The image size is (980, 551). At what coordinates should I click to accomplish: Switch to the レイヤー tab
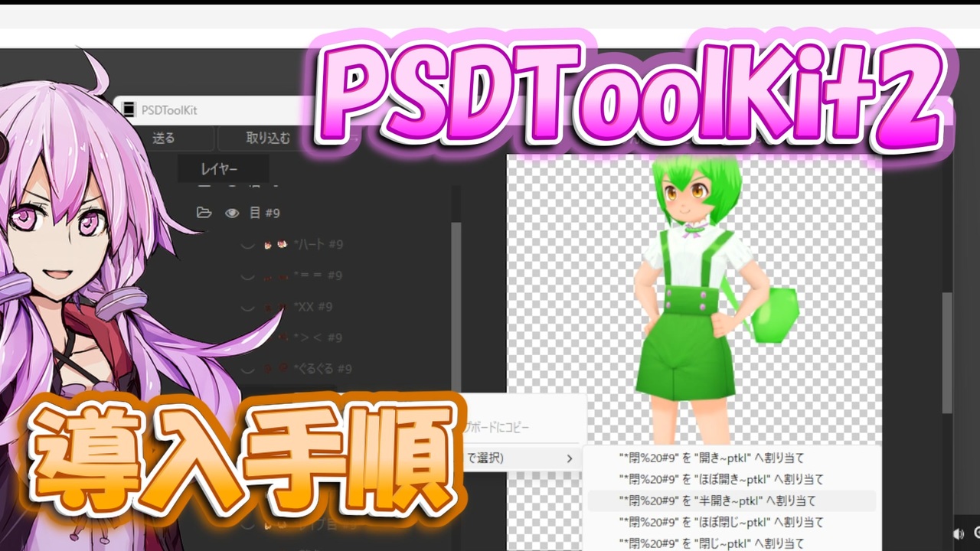click(x=223, y=169)
